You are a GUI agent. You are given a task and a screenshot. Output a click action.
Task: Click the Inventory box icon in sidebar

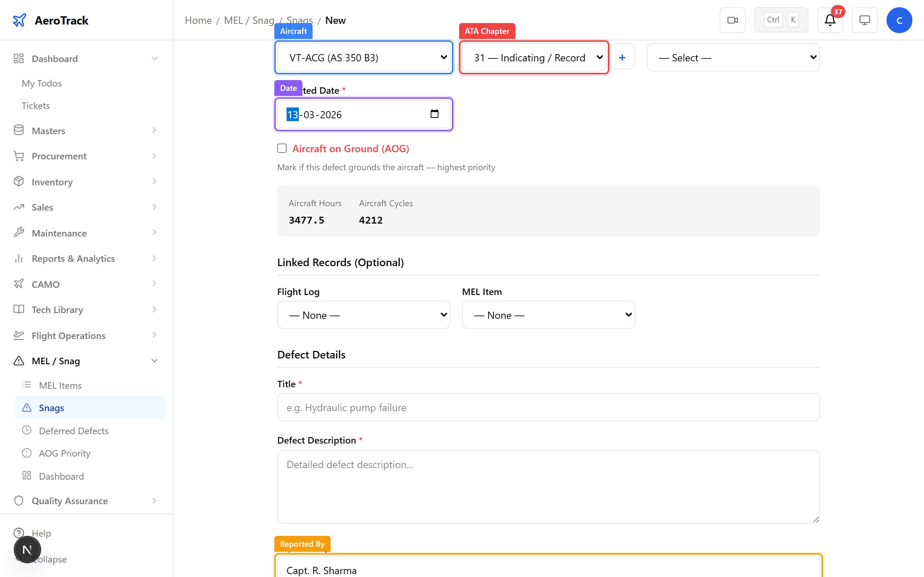coord(19,182)
